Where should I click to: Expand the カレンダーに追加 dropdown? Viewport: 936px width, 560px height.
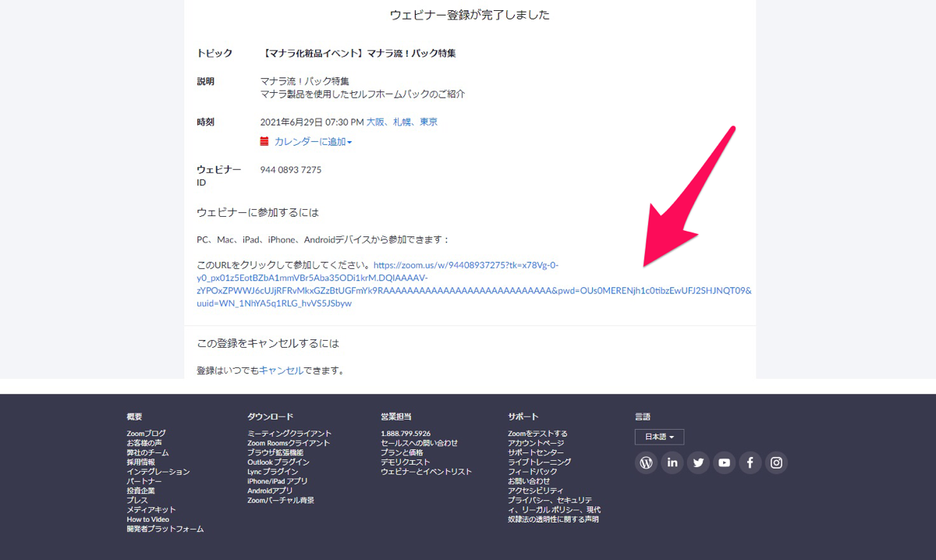pyautogui.click(x=313, y=142)
